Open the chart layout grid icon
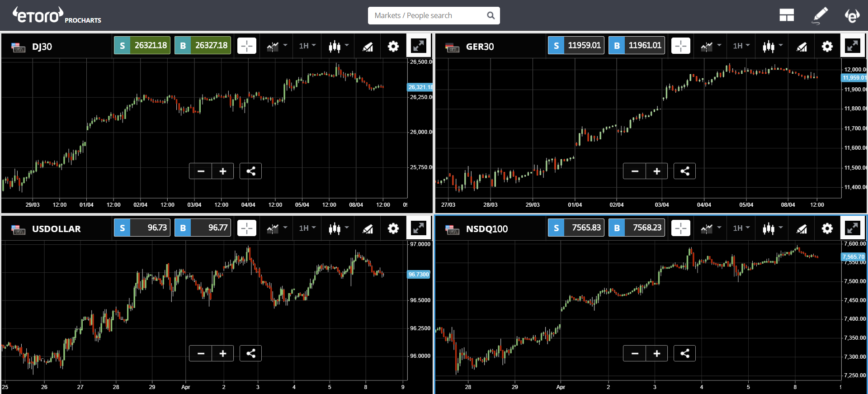 tap(787, 15)
